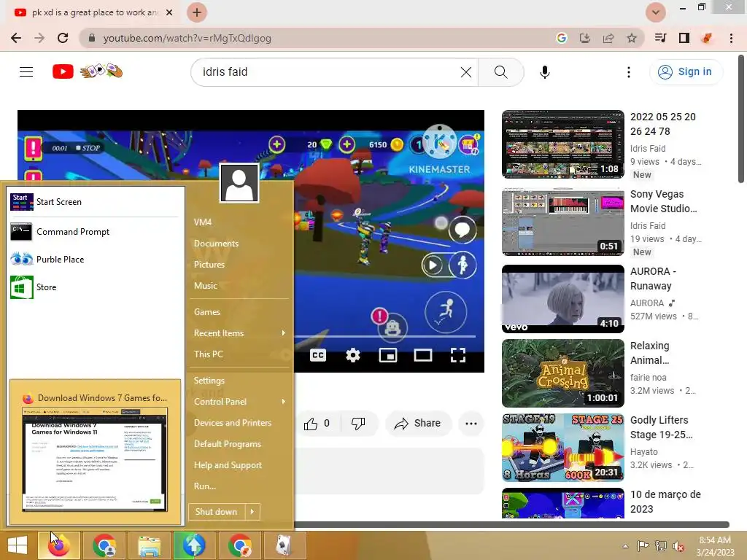Switch video to miniplayer
The width and height of the screenshot is (747, 560).
point(388,355)
